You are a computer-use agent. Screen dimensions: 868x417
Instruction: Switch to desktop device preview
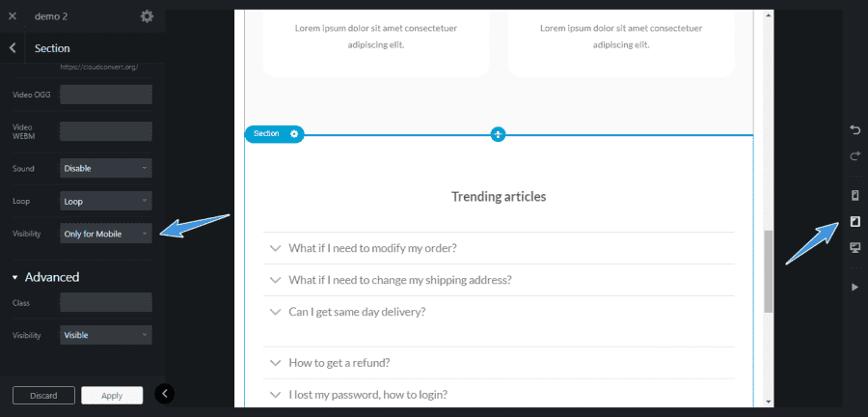[x=854, y=248]
